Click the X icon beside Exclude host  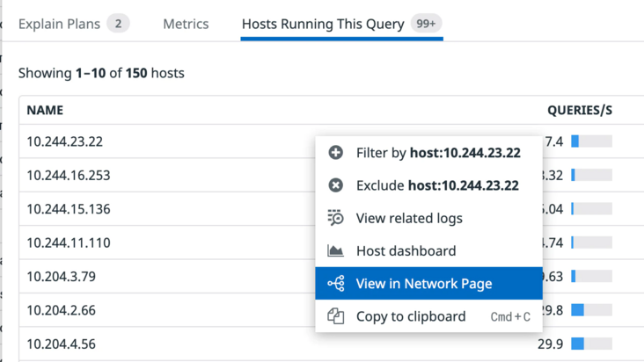pos(335,185)
